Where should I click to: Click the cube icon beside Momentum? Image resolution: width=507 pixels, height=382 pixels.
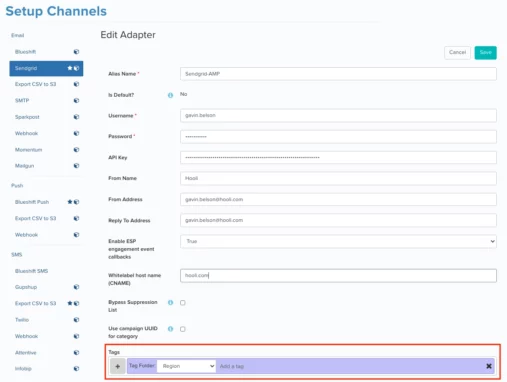[76, 150]
